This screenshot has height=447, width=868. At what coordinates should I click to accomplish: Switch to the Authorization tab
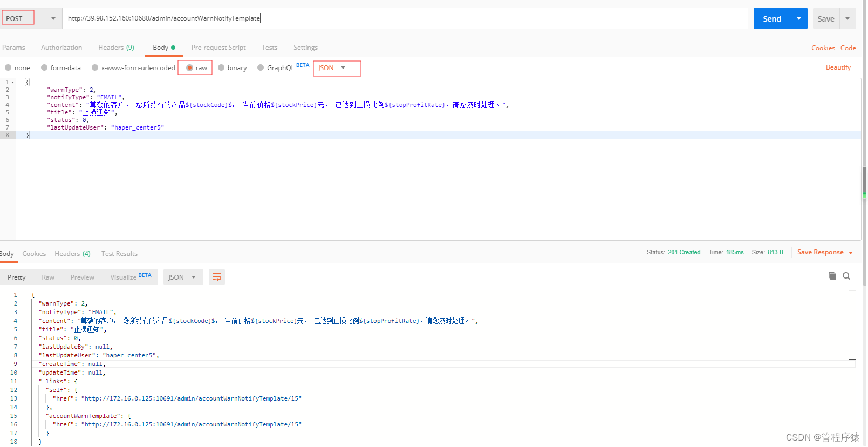click(x=61, y=48)
